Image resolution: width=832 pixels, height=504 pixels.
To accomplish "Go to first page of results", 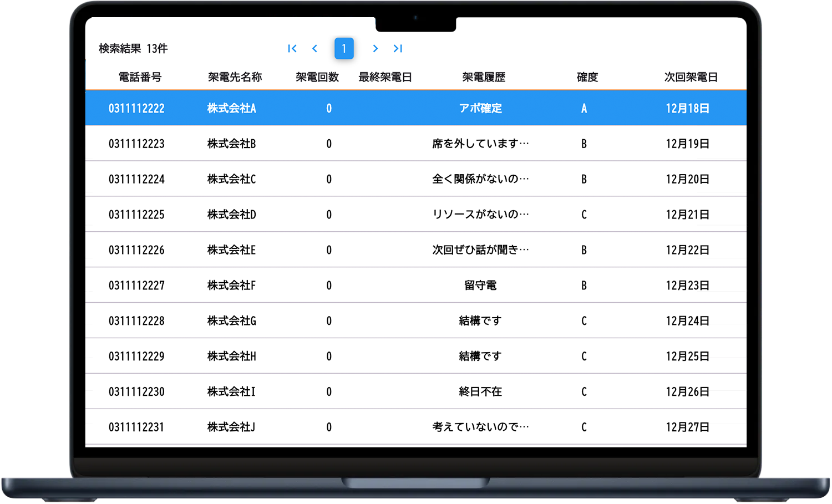I will pos(292,49).
